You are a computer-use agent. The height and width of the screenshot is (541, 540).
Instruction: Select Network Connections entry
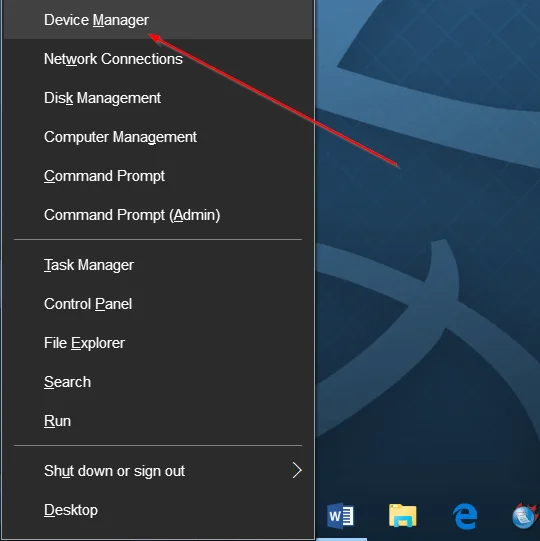click(x=158, y=59)
